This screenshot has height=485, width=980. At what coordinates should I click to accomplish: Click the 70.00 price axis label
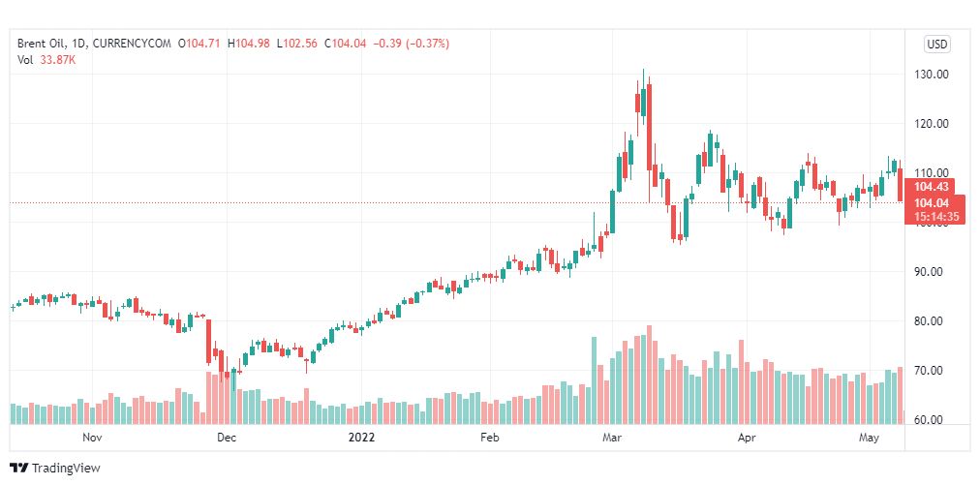click(928, 371)
